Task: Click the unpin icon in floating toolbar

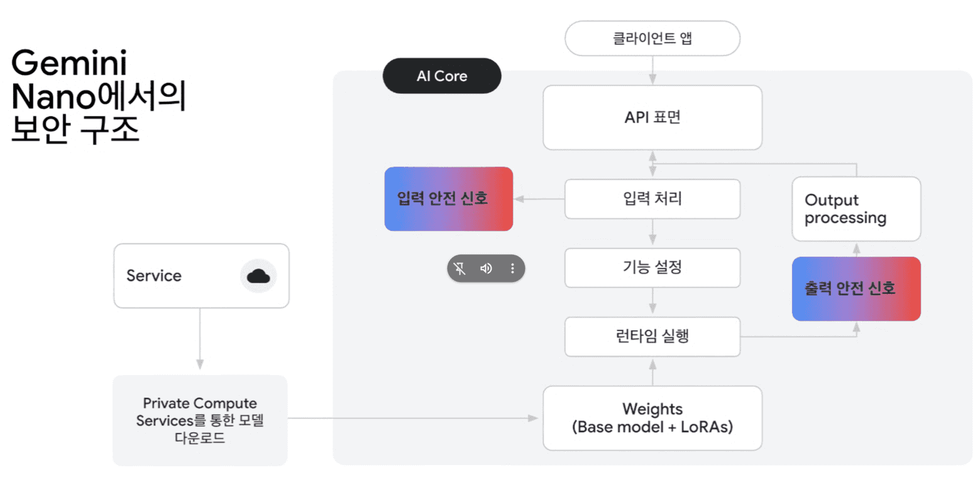Action: pos(461,269)
